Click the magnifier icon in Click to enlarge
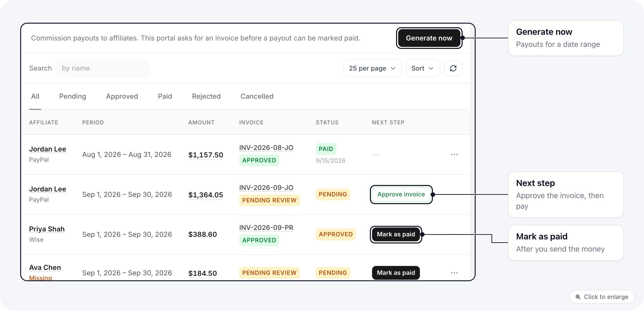This screenshot has height=311, width=644. tap(578, 297)
